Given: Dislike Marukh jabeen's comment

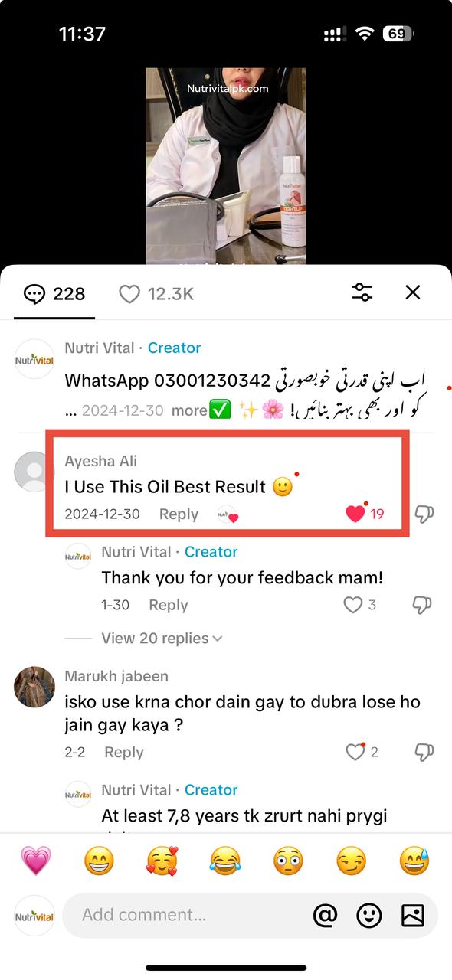Looking at the screenshot, I should tap(424, 752).
